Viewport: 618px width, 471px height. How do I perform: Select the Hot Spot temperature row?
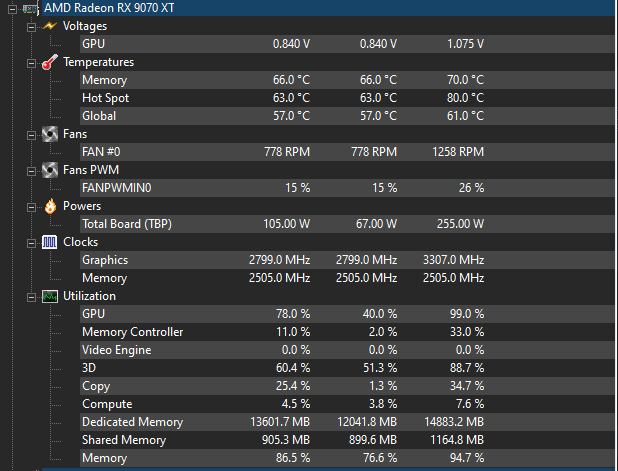347,98
